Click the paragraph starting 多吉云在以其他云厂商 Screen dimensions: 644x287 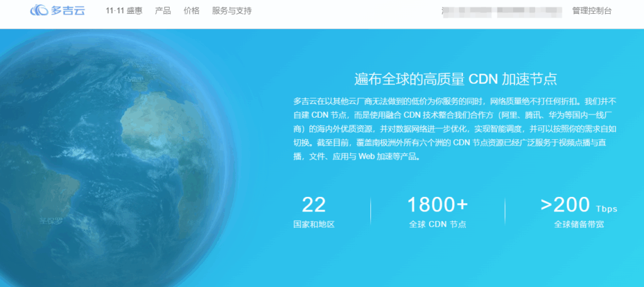pos(455,128)
